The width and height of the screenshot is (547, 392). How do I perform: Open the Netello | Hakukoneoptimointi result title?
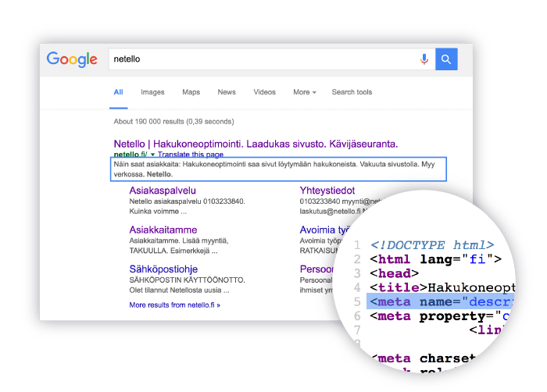pos(256,144)
